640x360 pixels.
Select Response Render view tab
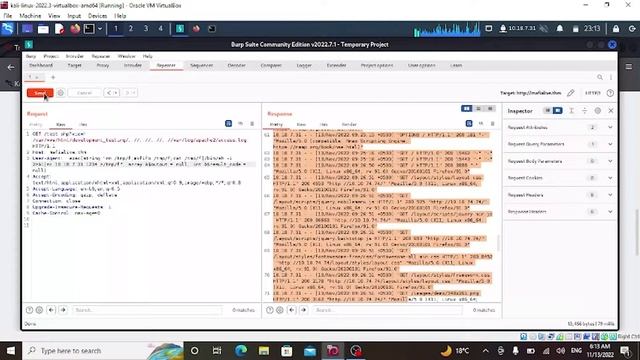[349, 124]
